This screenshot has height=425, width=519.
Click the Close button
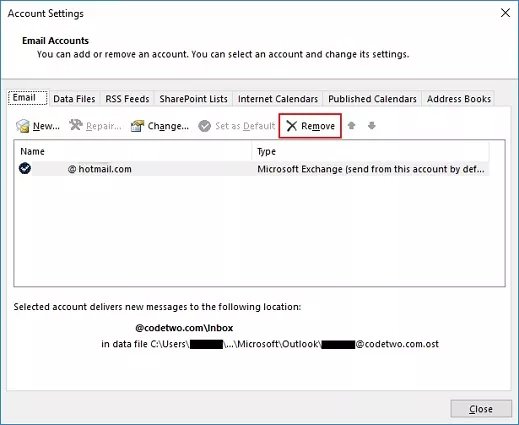click(x=481, y=409)
